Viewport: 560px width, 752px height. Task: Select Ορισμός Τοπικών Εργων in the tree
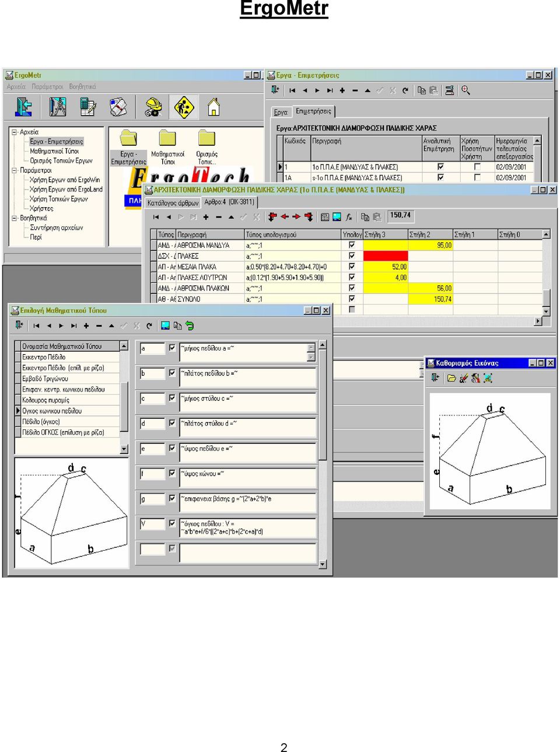61,160
